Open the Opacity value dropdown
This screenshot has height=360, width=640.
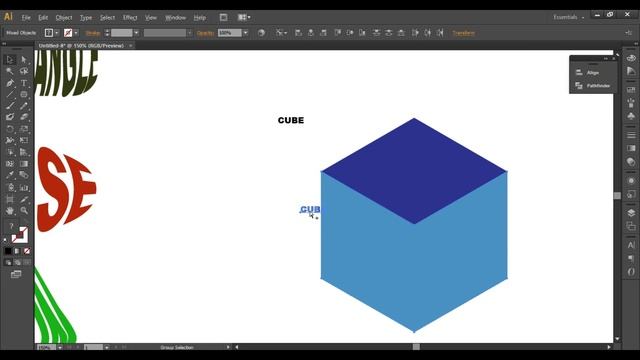(x=245, y=33)
